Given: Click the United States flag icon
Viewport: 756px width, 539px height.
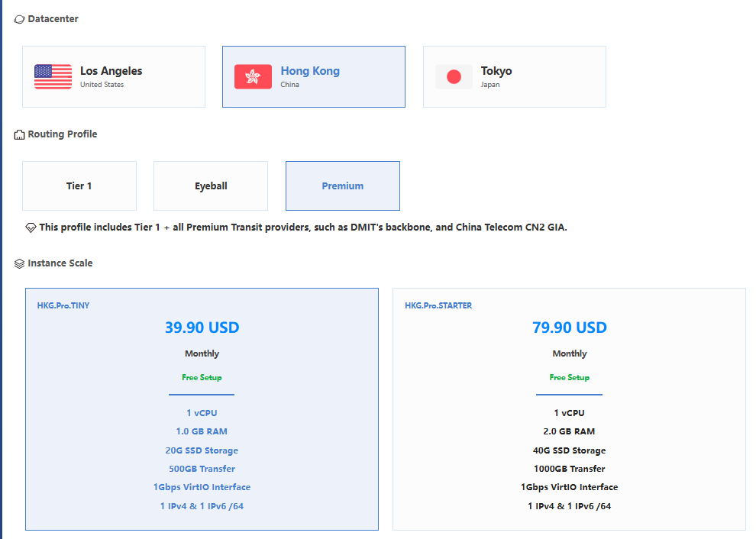Looking at the screenshot, I should (53, 77).
